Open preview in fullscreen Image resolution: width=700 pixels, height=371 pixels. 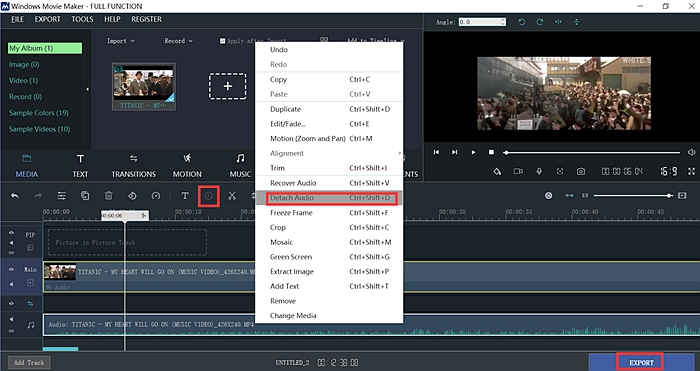pos(692,171)
